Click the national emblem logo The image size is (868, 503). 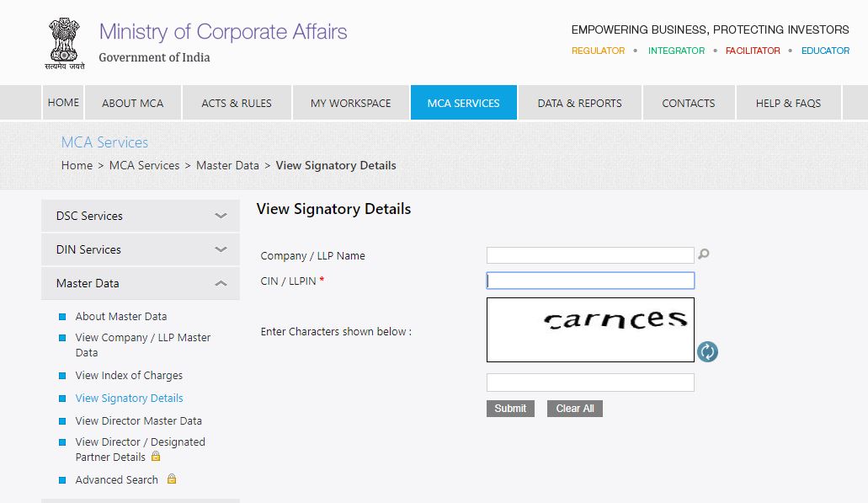(64, 40)
